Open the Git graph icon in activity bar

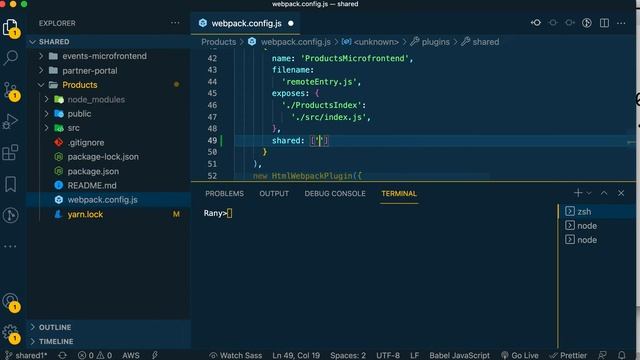pyautogui.click(x=11, y=215)
